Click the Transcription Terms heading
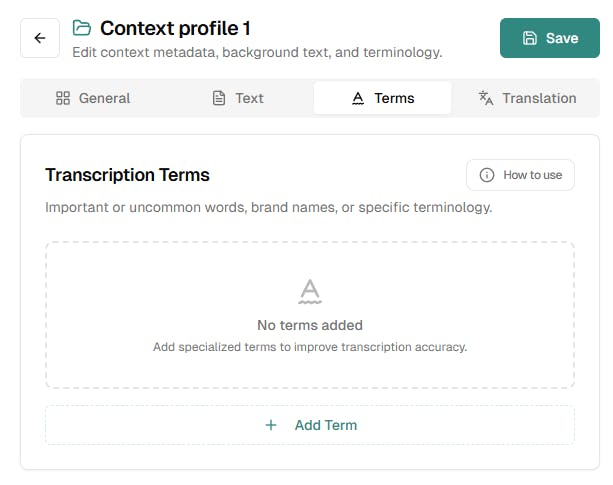Viewport: 613px width, 485px height. click(x=127, y=175)
